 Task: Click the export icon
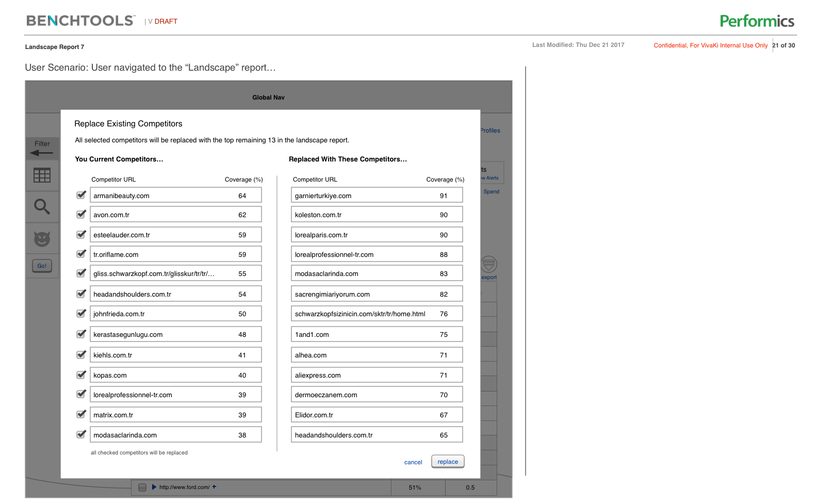coord(488,265)
